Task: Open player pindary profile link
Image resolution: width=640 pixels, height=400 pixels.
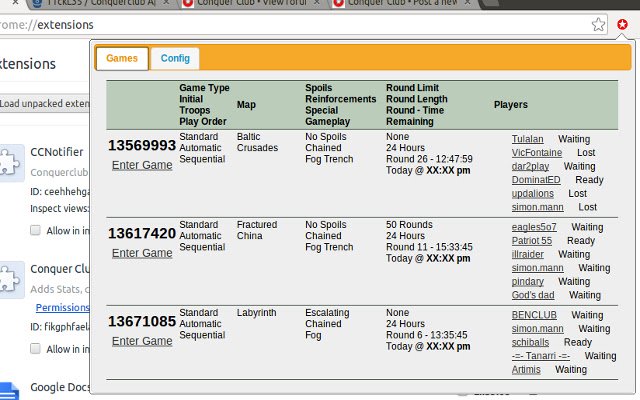Action: [528, 282]
